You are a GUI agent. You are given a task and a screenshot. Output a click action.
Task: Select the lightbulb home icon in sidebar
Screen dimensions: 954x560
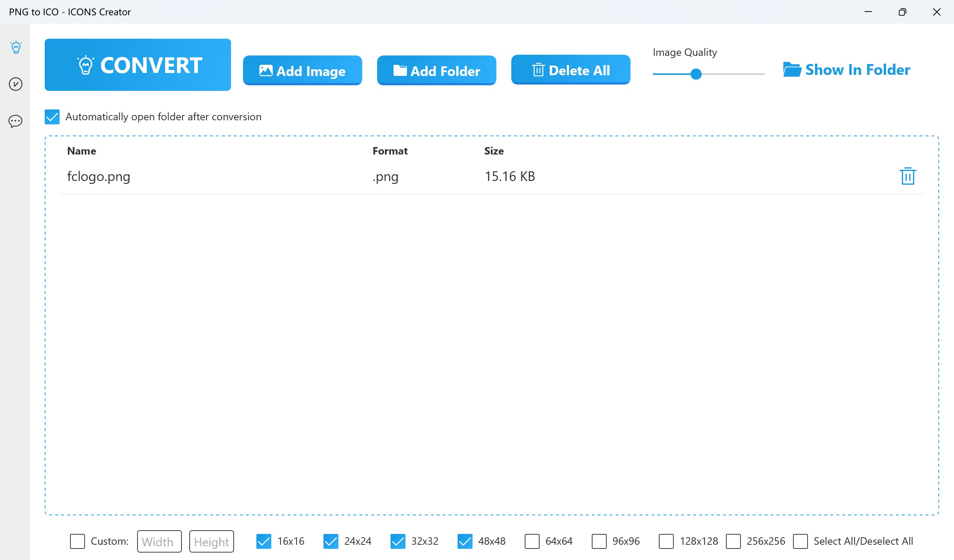pos(16,47)
